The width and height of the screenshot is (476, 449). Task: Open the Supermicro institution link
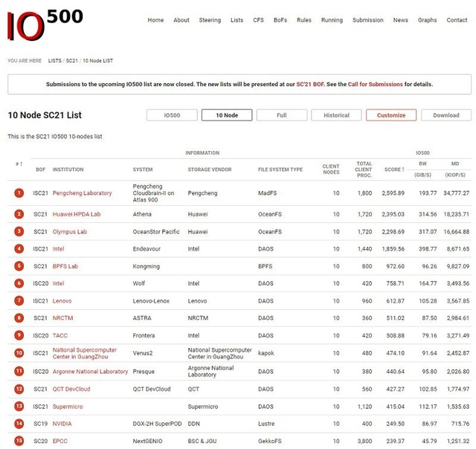click(x=68, y=407)
